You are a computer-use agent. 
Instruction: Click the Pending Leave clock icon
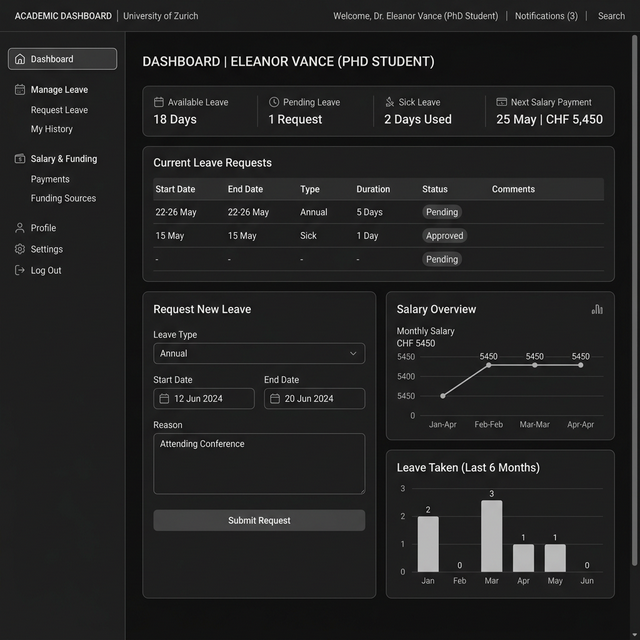coord(274,102)
